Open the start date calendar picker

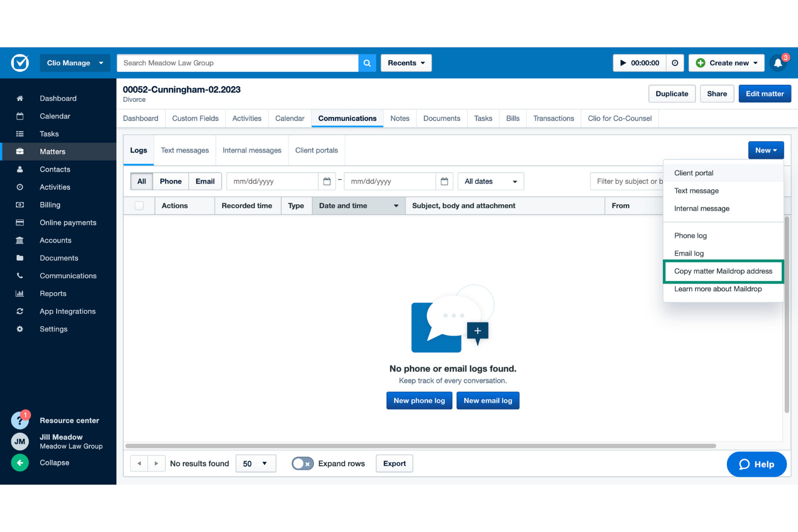tap(327, 182)
